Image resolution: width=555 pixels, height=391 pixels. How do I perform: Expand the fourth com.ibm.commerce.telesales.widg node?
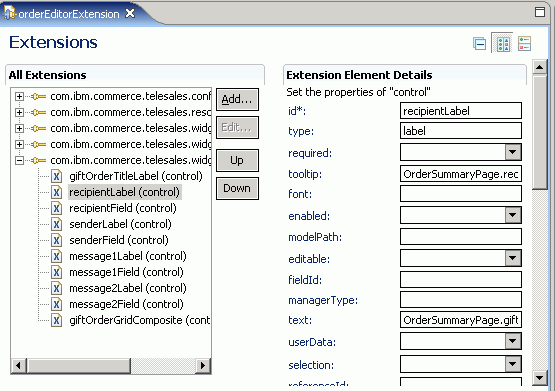[x=19, y=144]
